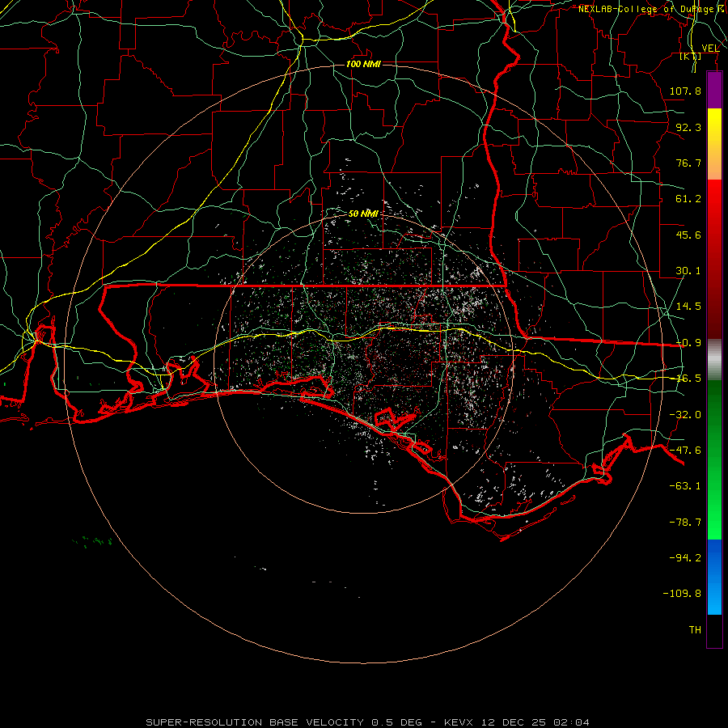Pick the red segment of velocity color bar
728x728 pixels.
coord(714,259)
